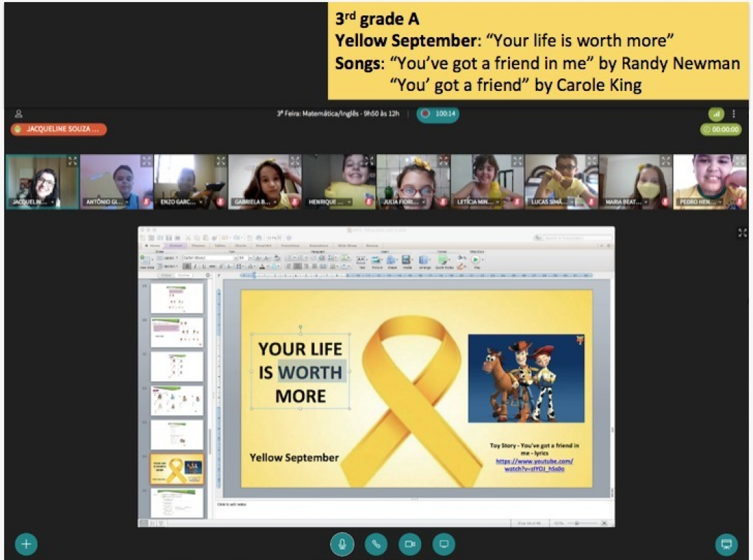This screenshot has width=753, height=560.
Task: Expand Jacqueline's webcam to fullscreen
Action: (72, 161)
